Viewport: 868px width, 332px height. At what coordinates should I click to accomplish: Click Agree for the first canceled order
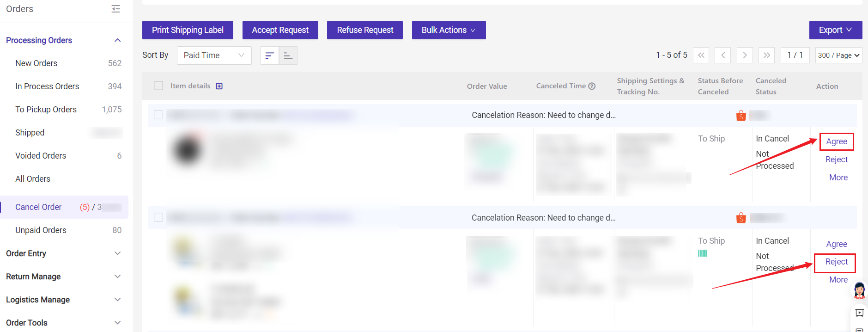[837, 141]
